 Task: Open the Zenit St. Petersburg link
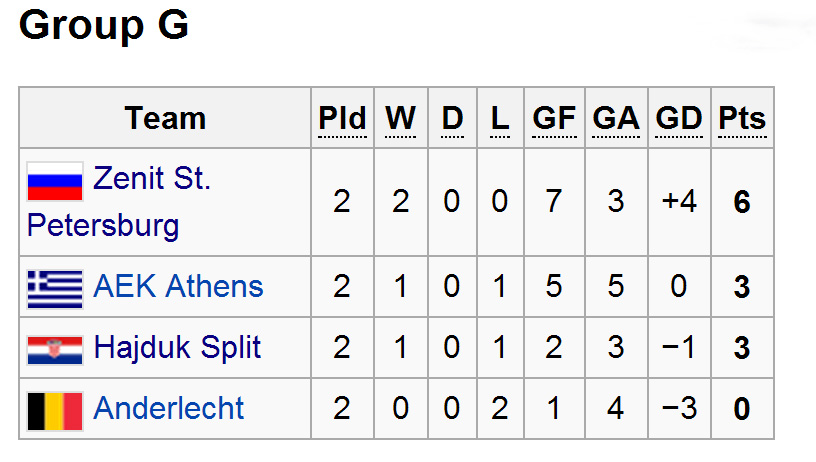point(152,180)
